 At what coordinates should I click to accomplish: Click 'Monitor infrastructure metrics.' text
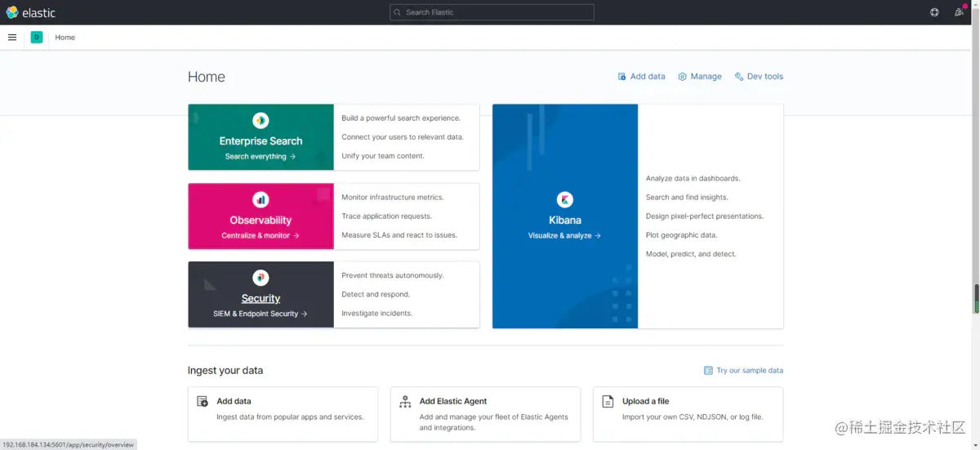point(393,198)
